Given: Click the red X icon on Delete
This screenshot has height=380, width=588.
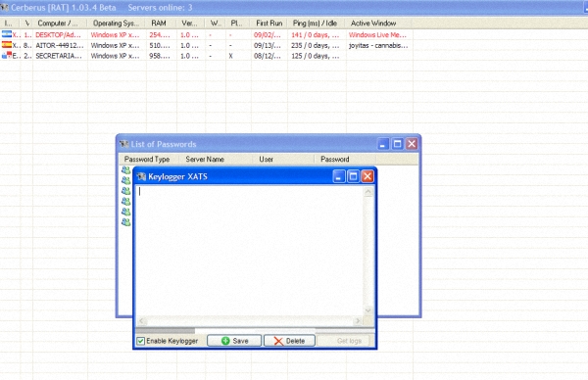Looking at the screenshot, I should 278,341.
